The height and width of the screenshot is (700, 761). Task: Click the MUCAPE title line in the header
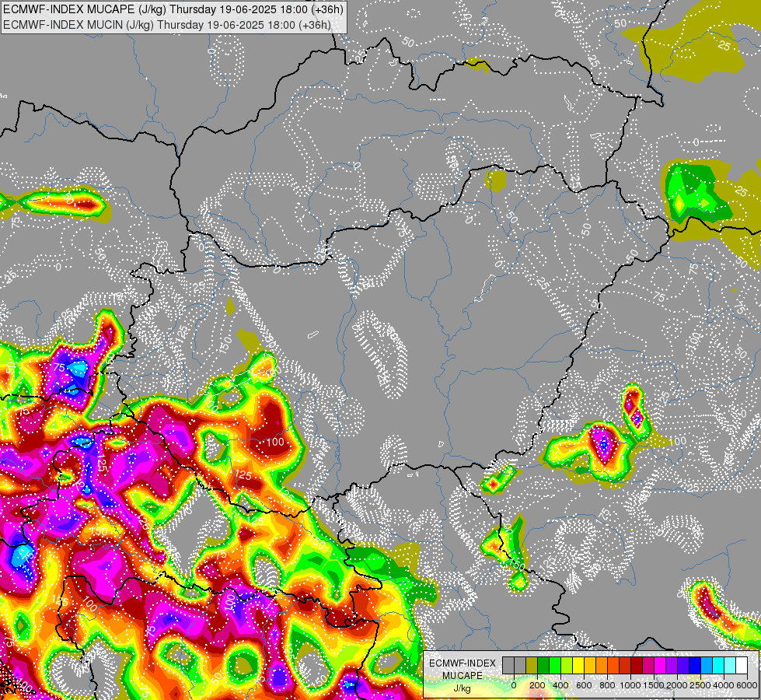coord(173,9)
